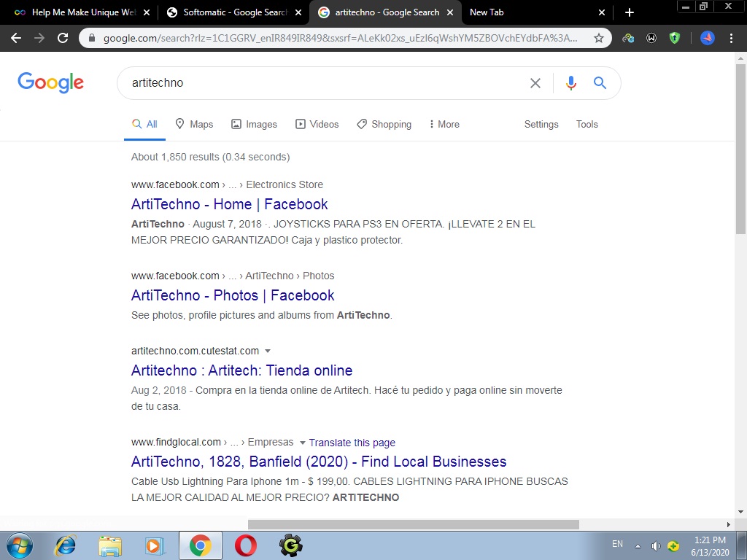
Task: Click the horizontal scrollbar thumb
Action: click(x=414, y=524)
